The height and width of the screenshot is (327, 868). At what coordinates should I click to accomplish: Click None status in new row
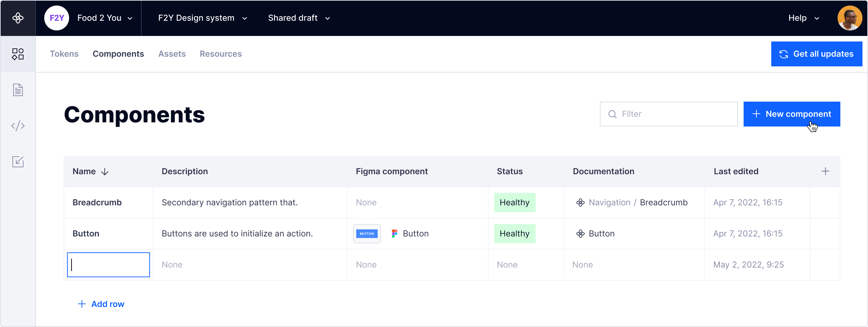tap(507, 265)
